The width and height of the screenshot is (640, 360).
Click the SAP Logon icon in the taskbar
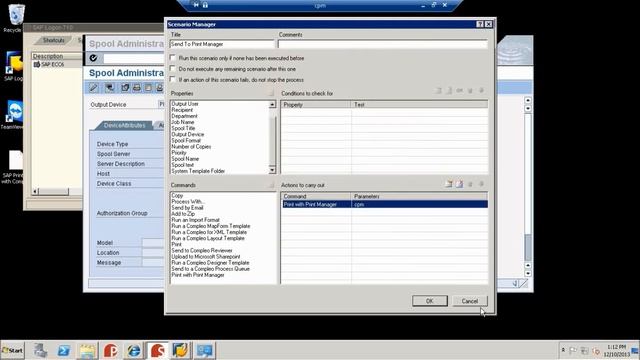[x=180, y=350]
